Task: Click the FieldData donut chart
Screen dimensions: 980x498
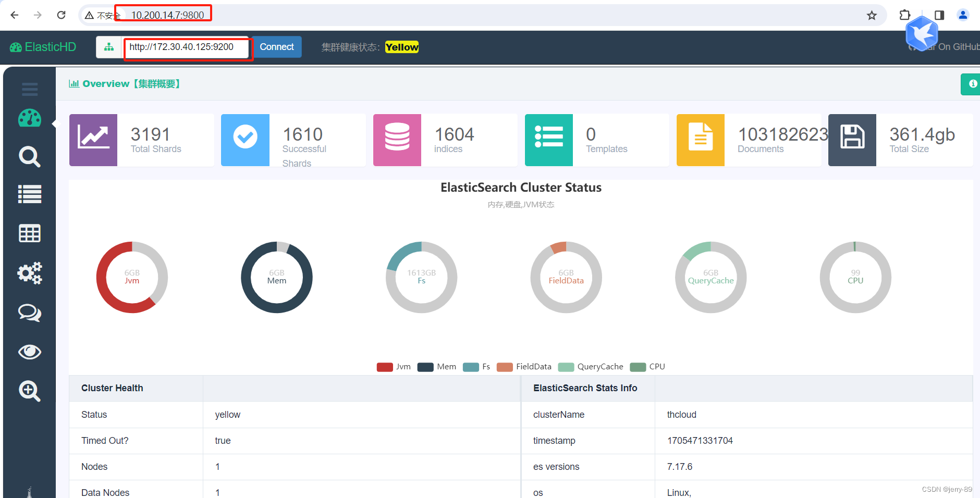Action: pos(566,277)
